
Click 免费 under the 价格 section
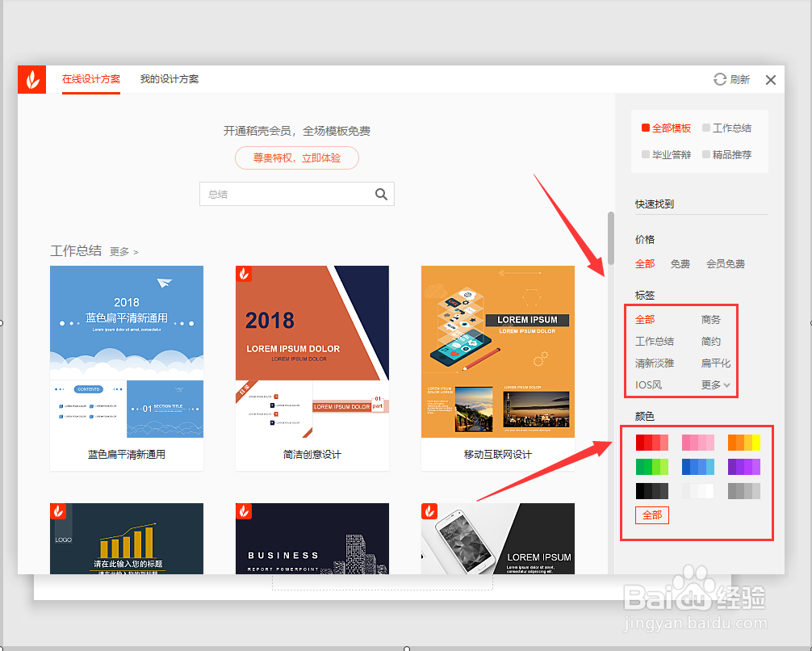pos(680,263)
